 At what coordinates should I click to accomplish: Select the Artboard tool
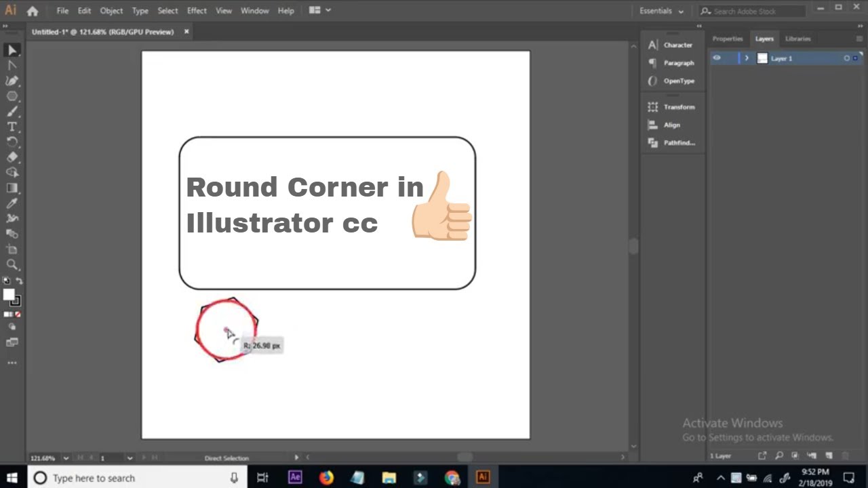[x=12, y=249]
